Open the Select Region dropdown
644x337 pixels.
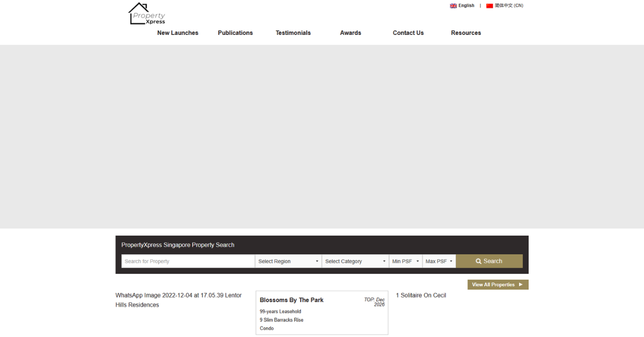point(288,261)
